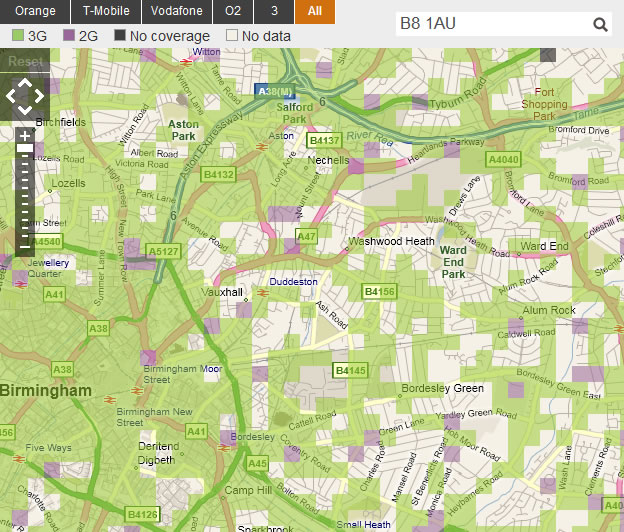Click the Nechells place label
Screen dimensions: 624x532
coord(328,160)
